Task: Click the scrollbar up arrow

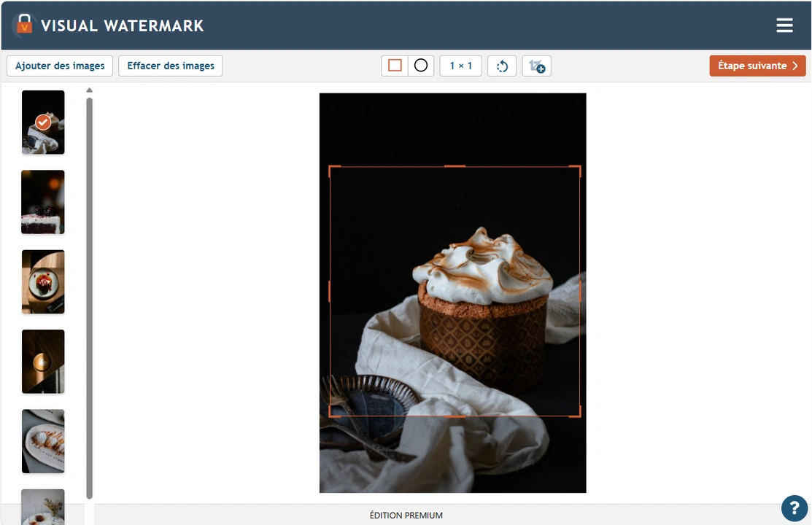Action: tap(90, 90)
